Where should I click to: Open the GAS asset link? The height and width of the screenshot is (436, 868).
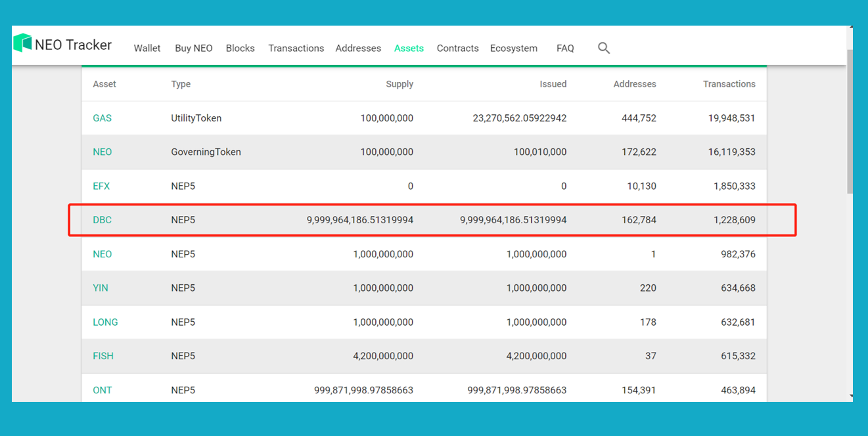click(x=102, y=118)
